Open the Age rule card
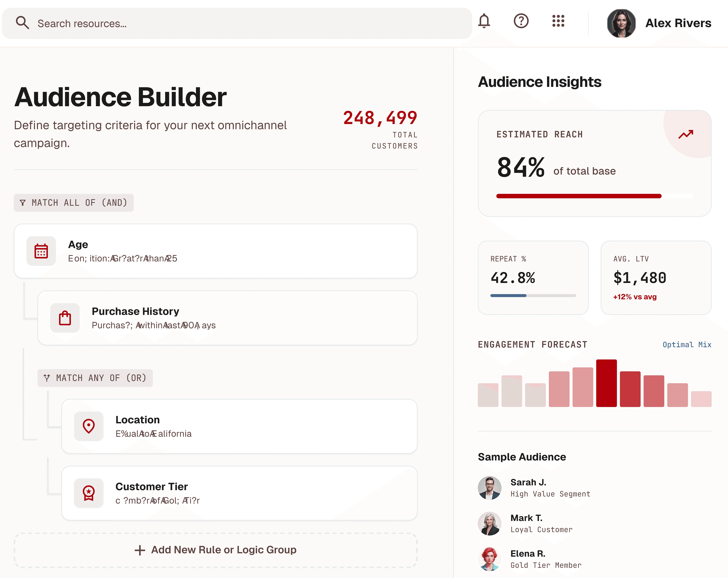Image resolution: width=728 pixels, height=578 pixels. point(216,251)
